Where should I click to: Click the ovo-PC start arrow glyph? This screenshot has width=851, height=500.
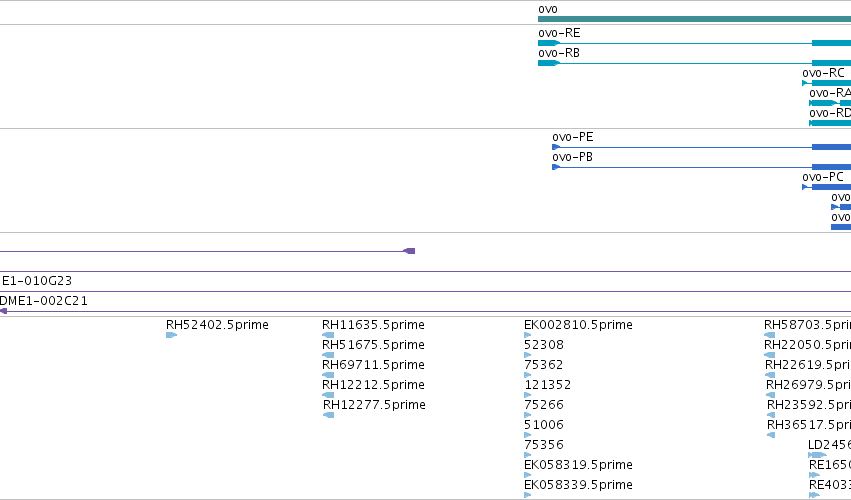[805, 187]
